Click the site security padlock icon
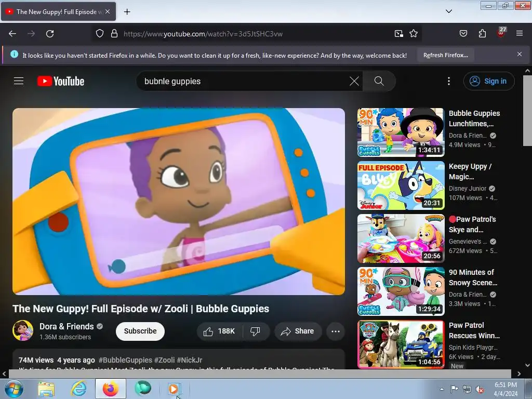 114,33
